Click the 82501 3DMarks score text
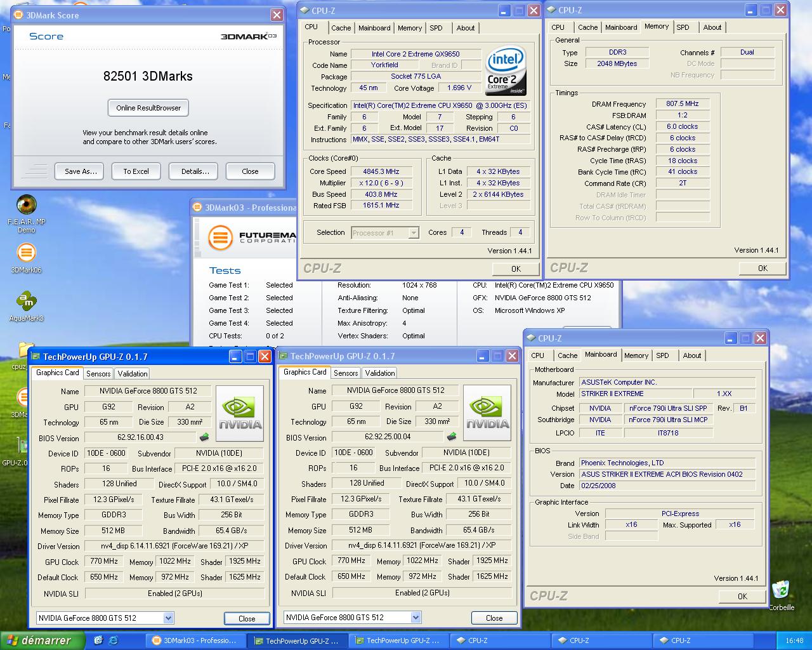Viewport: 812px width, 650px height. [148, 76]
